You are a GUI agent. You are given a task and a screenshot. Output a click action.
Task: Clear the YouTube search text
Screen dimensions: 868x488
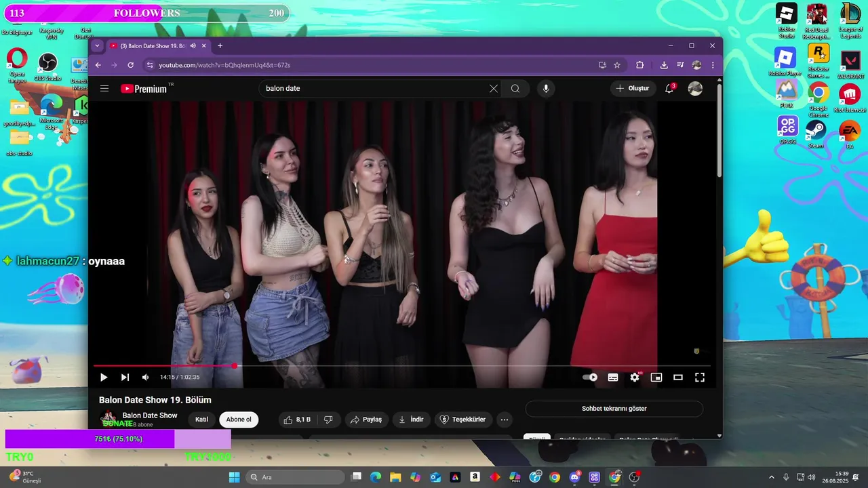[494, 88]
